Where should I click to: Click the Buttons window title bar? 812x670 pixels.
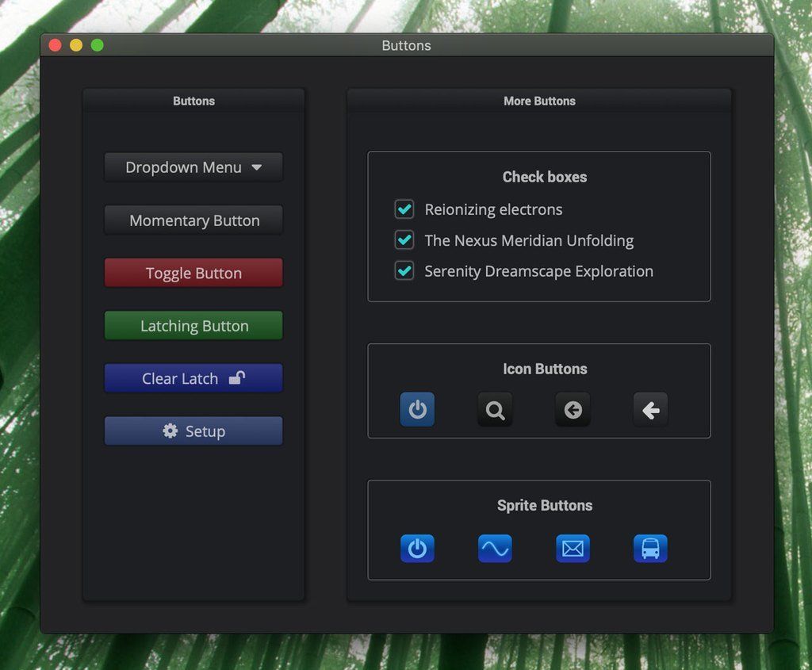(x=406, y=45)
